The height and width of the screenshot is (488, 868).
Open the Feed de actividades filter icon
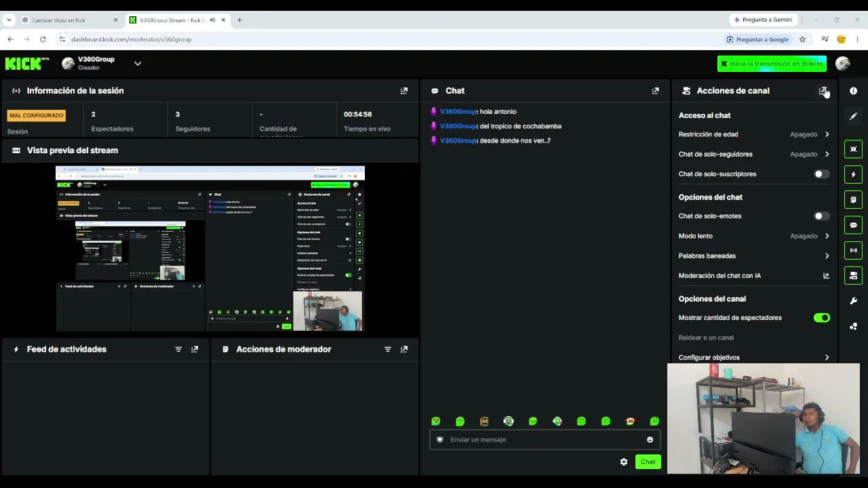178,349
